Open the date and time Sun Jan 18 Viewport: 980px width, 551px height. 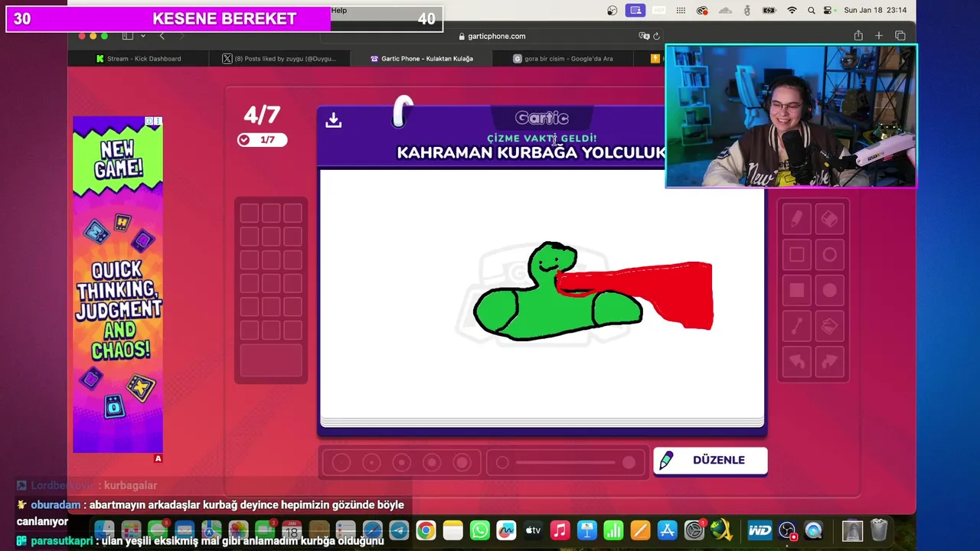[x=875, y=10]
